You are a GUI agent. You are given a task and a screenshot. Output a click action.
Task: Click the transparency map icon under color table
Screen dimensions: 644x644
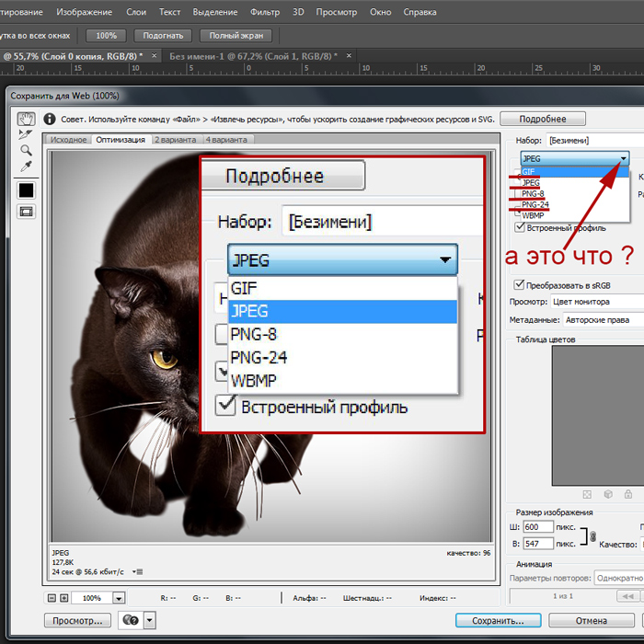[587, 494]
